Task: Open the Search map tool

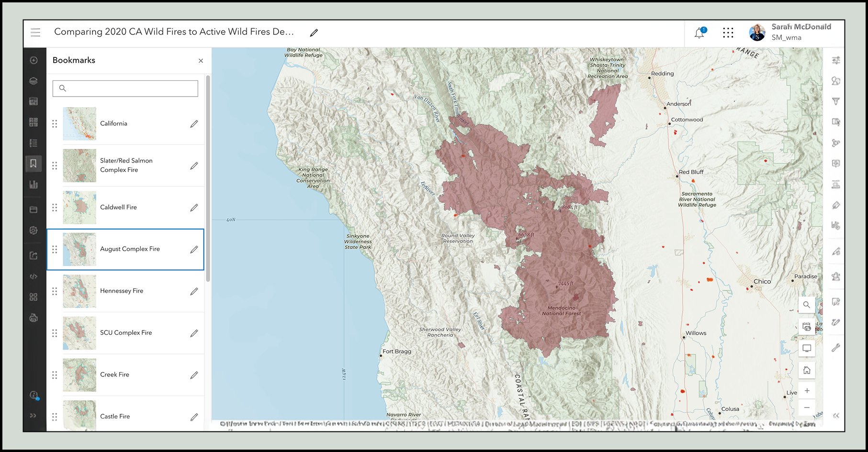Action: coord(807,305)
